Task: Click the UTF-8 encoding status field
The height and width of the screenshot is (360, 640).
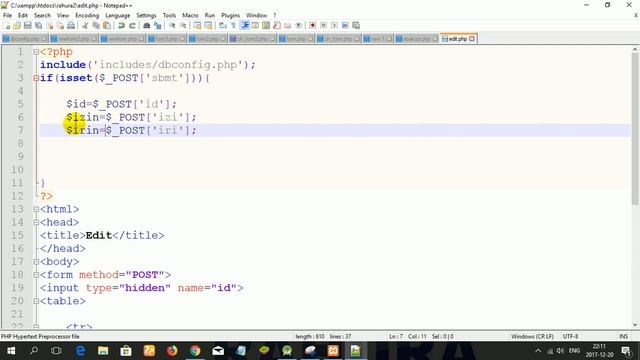Action: (570, 336)
